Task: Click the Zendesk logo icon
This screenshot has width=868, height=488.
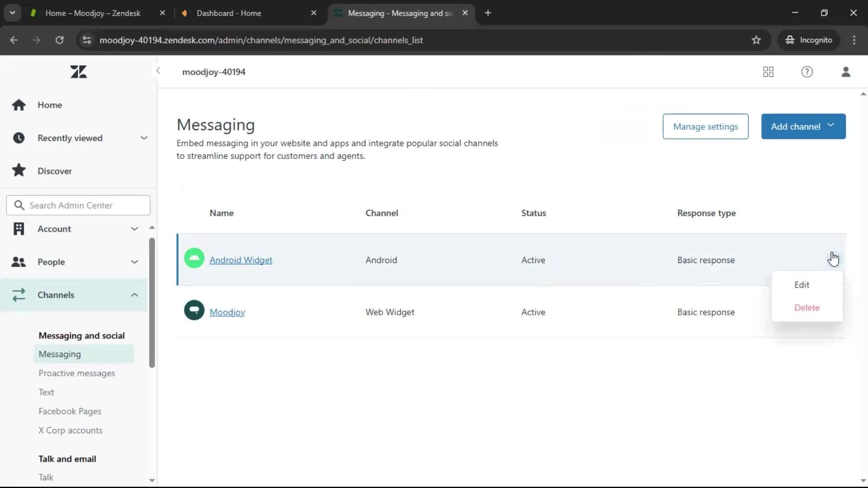Action: click(x=78, y=72)
